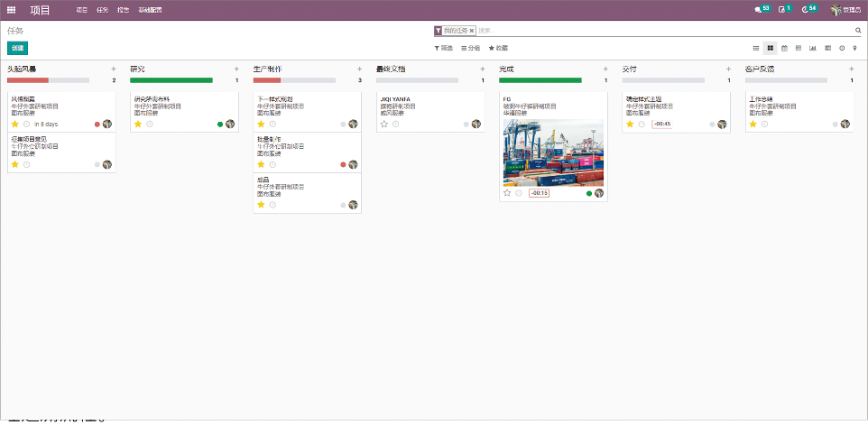Expand the 分组 group-by dropdown
Viewport: 868px width, 425px height.
pos(470,48)
